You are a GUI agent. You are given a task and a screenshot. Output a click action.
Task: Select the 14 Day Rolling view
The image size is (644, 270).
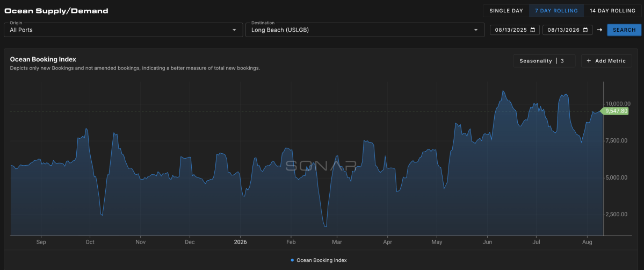612,11
